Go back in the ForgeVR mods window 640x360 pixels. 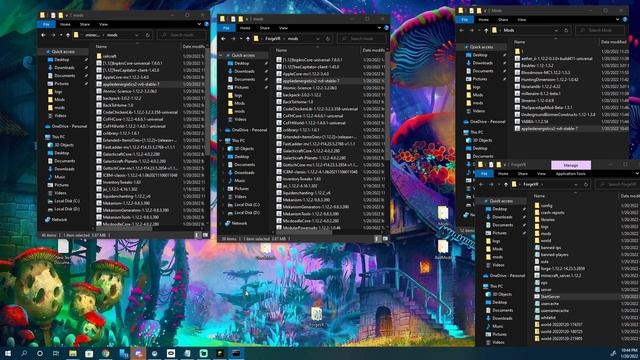pyautogui.click(x=223, y=39)
